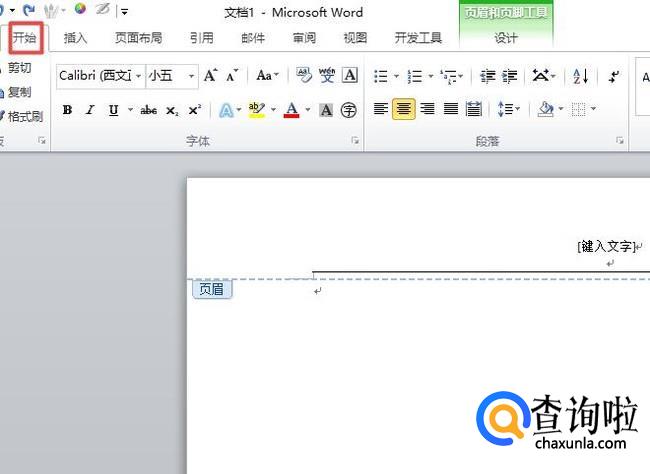650x474 pixels.
Task: Open the Font dialog launcher
Action: tap(355, 141)
